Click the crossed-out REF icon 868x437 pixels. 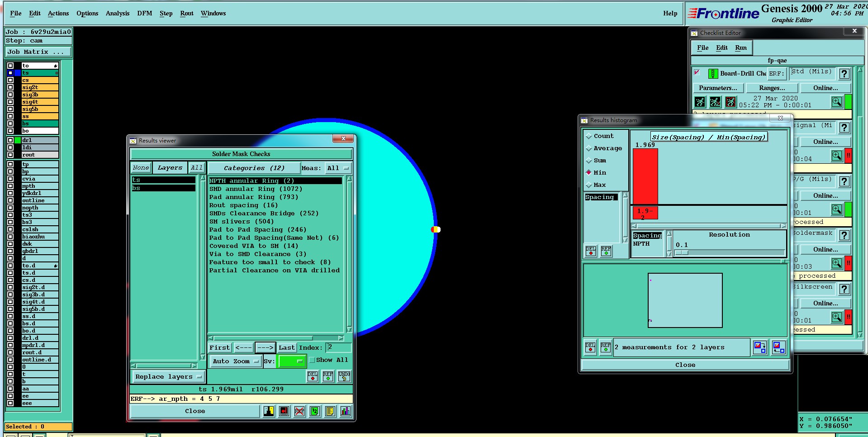coord(299,411)
